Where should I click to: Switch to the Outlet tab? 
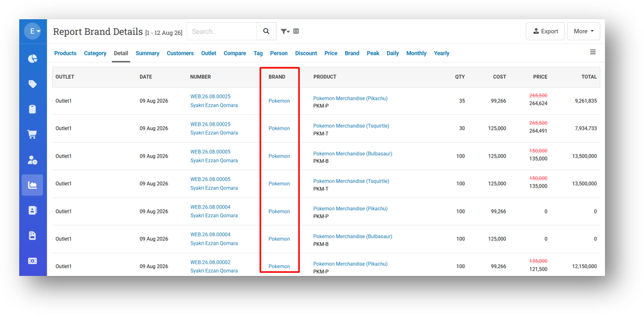point(208,53)
